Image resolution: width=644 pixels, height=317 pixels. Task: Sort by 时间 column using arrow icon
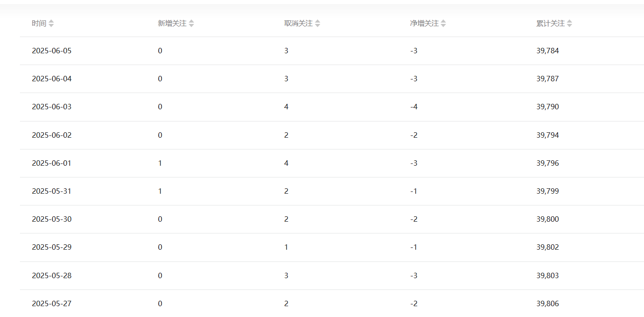click(51, 23)
